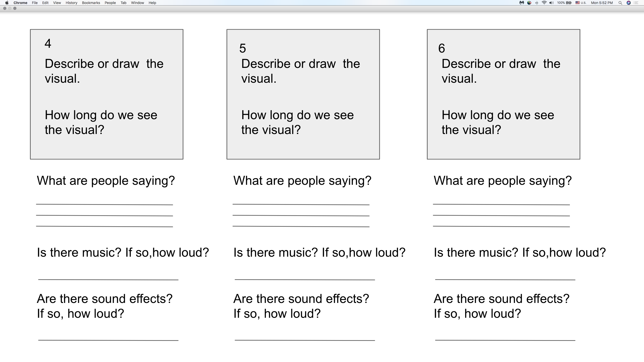Click storyboard box number 6
The image size is (644, 362).
503,94
